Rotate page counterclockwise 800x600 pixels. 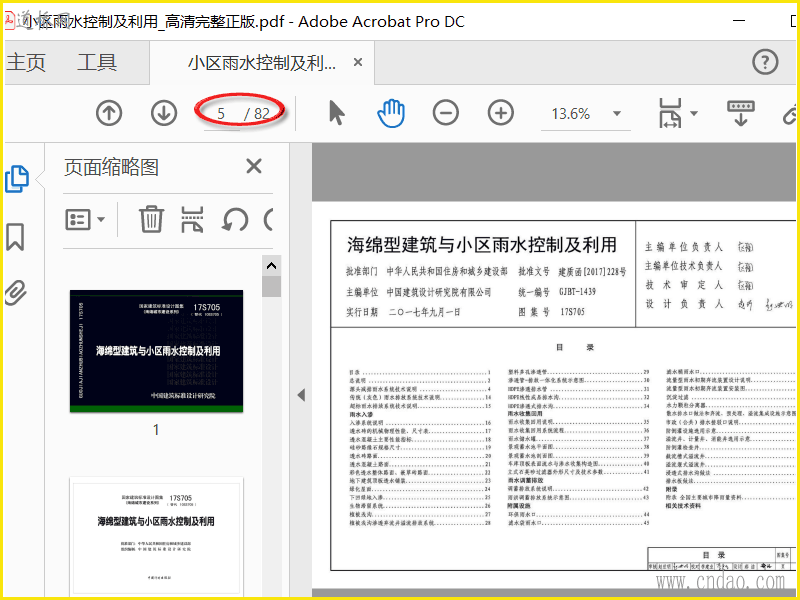(x=235, y=220)
